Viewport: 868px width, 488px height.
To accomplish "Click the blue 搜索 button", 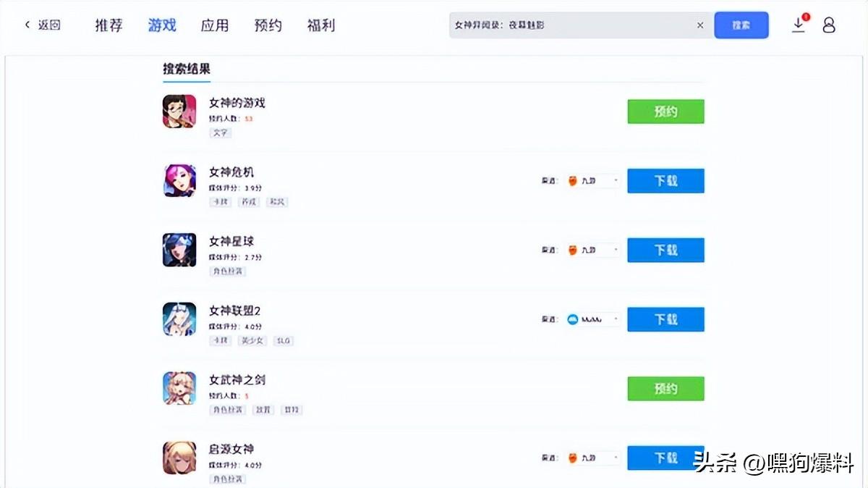I will coord(741,25).
